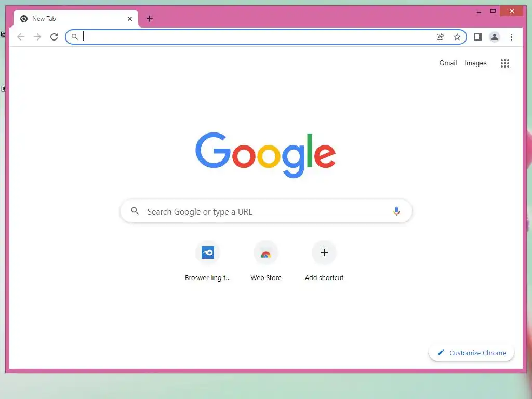
Task: Open a new tab with the plus button
Action: point(150,19)
